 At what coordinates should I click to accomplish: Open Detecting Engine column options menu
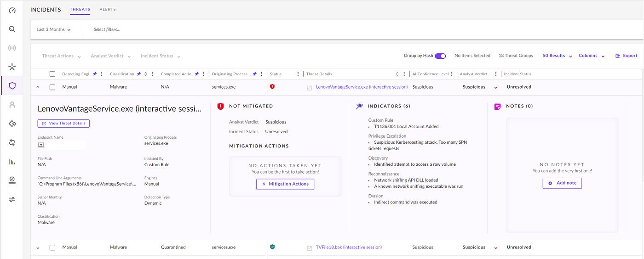(x=102, y=74)
